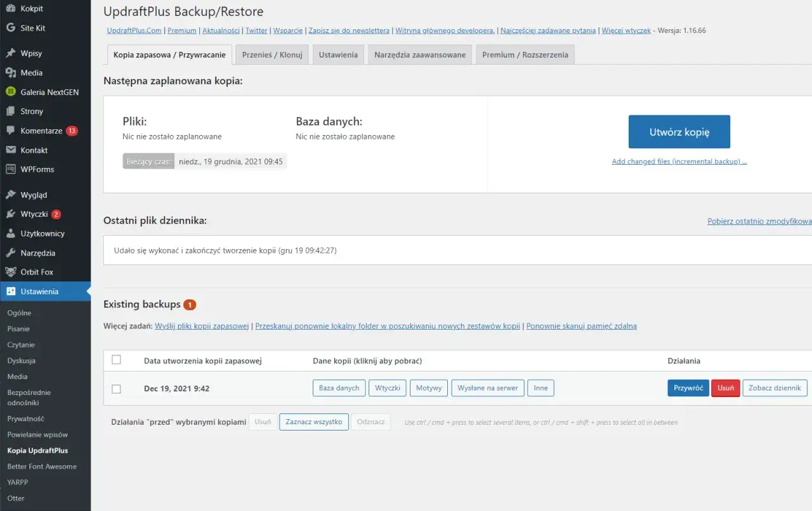Click Add changed files (incremental backup) link
Screen dimensions: 812x511
tap(679, 162)
